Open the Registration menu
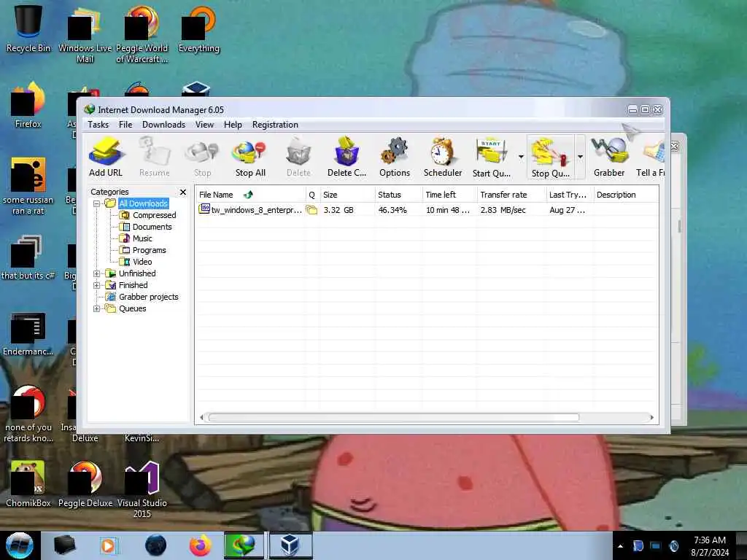Image resolution: width=747 pixels, height=560 pixels. pos(275,125)
